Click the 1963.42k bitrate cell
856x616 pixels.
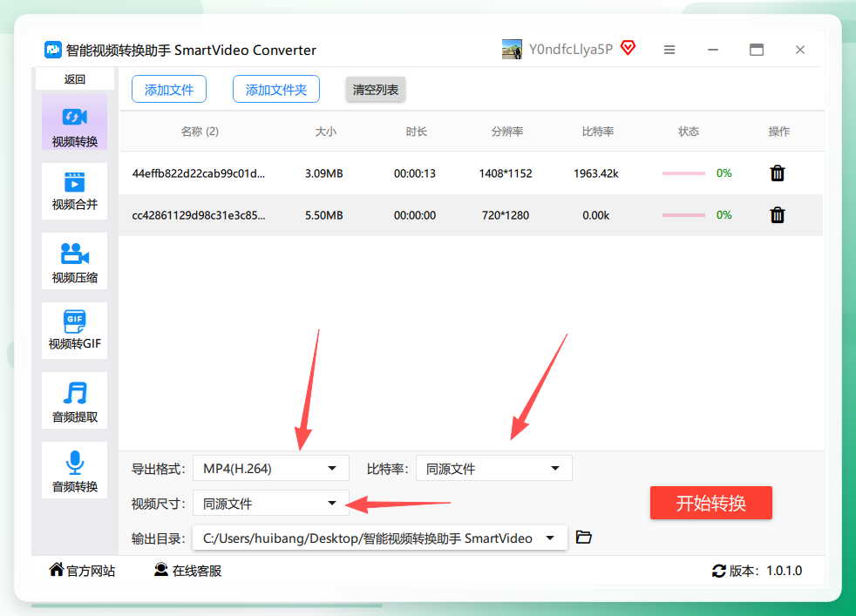pyautogui.click(x=596, y=173)
